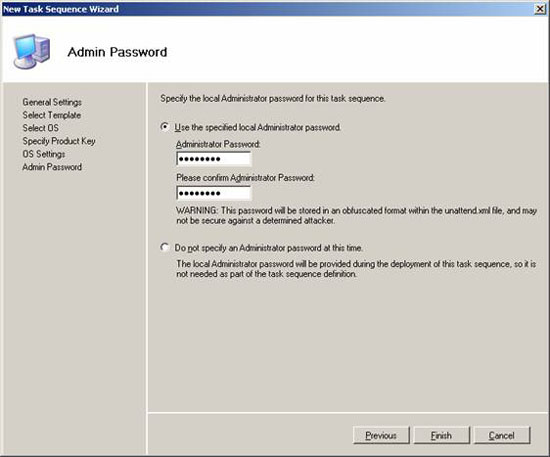This screenshot has width=550, height=457.
Task: Select Use the specified local Administrator password
Action: point(165,127)
